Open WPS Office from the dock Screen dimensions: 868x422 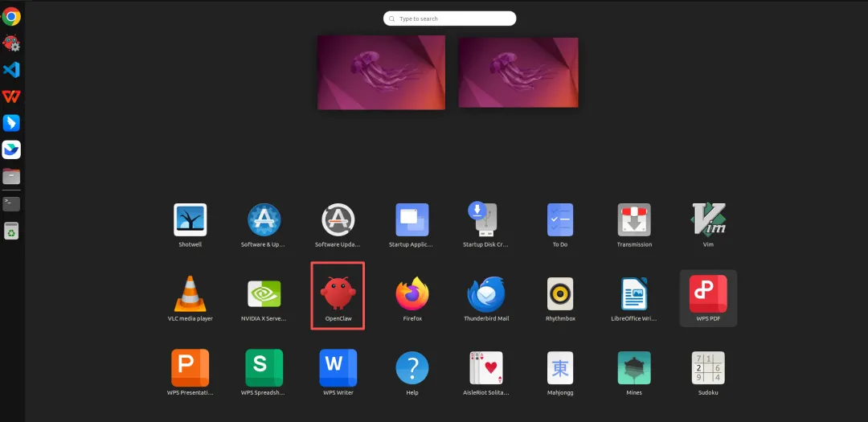click(x=11, y=96)
